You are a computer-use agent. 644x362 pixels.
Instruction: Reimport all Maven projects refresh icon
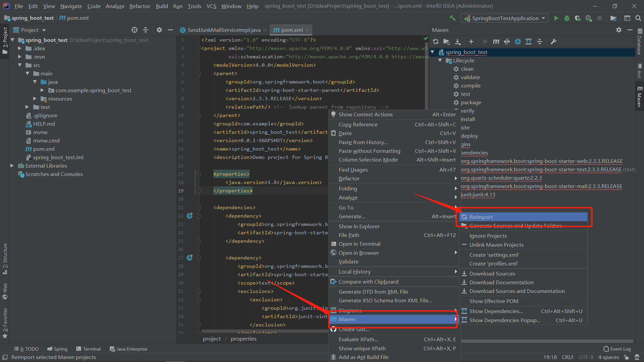(436, 42)
